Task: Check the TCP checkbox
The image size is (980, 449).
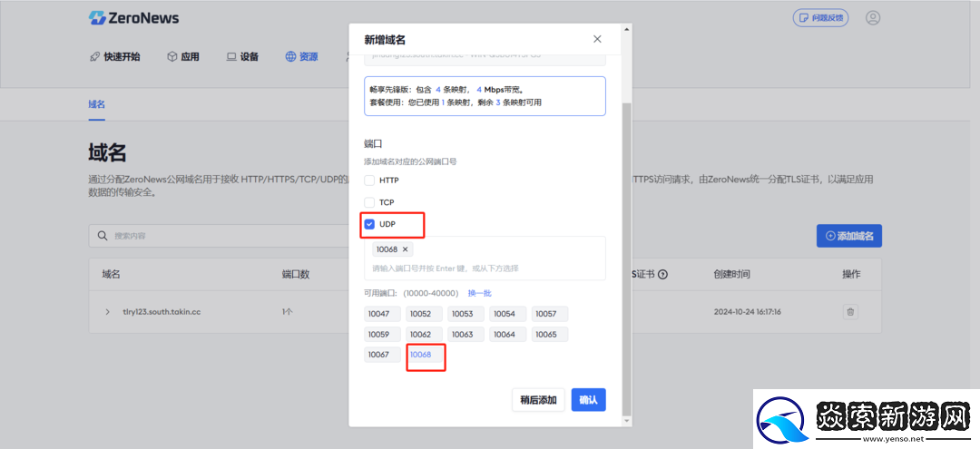Action: 369,202
